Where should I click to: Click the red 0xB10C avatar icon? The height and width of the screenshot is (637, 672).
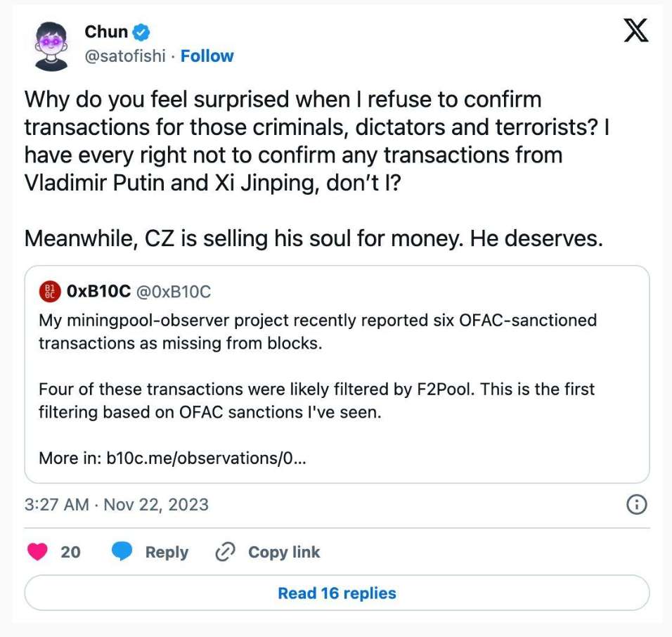[x=49, y=292]
